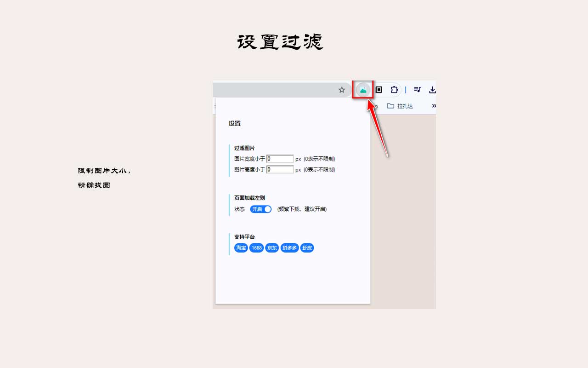
Task: Toggle the 开启 status switch
Action: click(261, 209)
